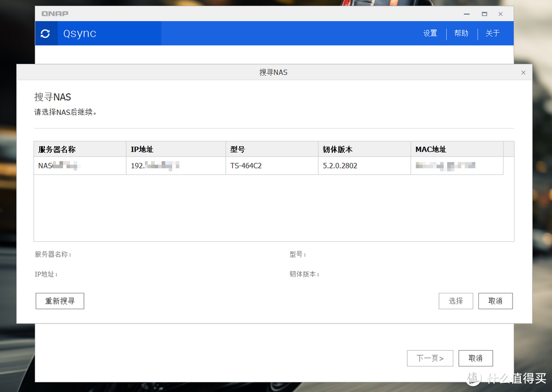
Task: Click the 下一页 next page button
Action: coord(430,358)
